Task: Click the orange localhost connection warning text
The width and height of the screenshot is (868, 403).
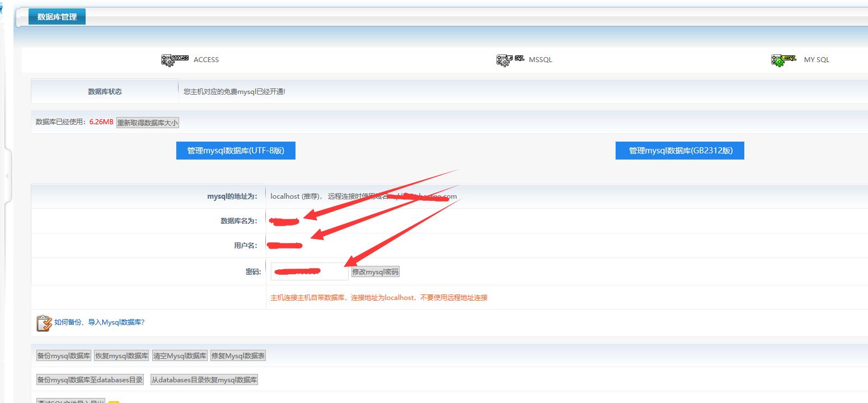Action: tap(379, 298)
